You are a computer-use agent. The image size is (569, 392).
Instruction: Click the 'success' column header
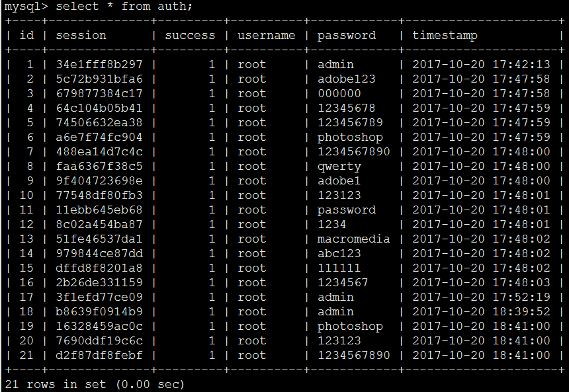[x=190, y=35]
